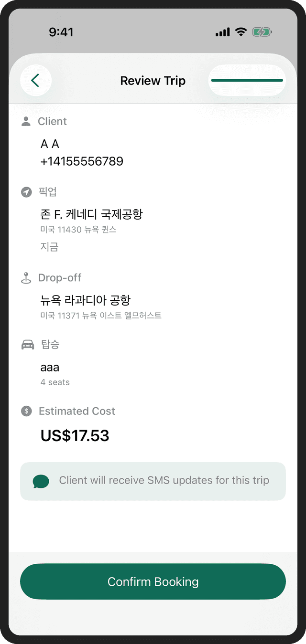Tap the back chevron arrow
The image size is (306, 644).
coord(36,80)
